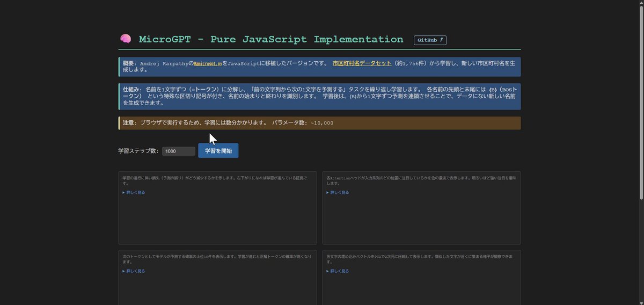Image resolution: width=644 pixels, height=305 pixels.
Task: Click the page's vertical scrollbar
Action: click(x=641, y=102)
